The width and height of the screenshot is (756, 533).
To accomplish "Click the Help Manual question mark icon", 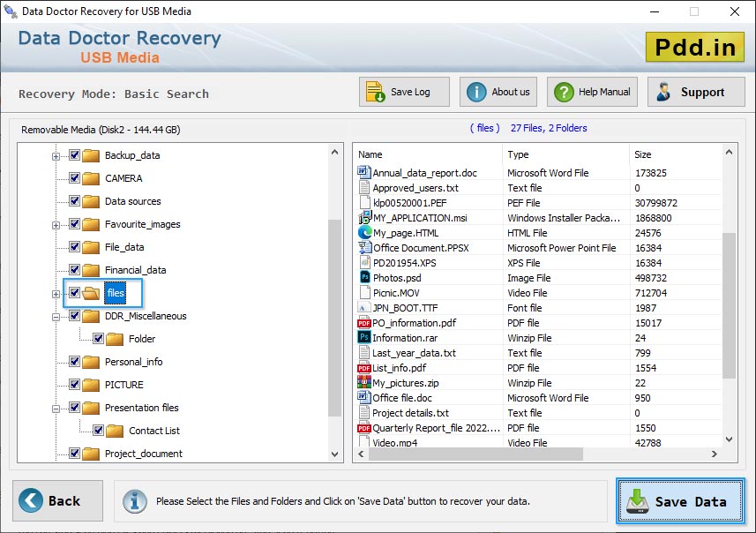I will [564, 92].
